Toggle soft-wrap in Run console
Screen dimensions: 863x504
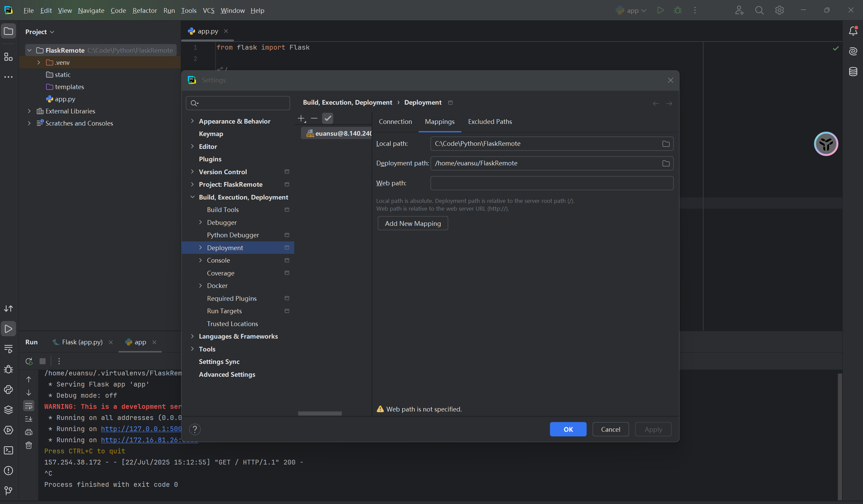pyautogui.click(x=29, y=406)
